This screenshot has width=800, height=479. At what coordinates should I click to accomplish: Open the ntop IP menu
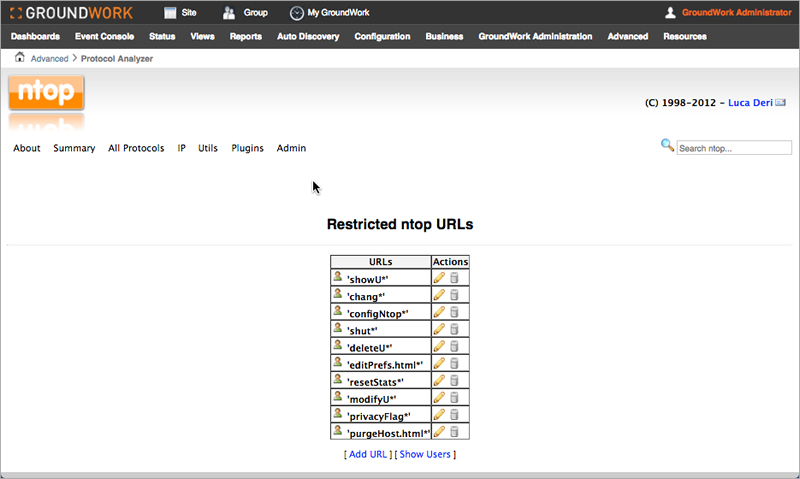[x=182, y=148]
